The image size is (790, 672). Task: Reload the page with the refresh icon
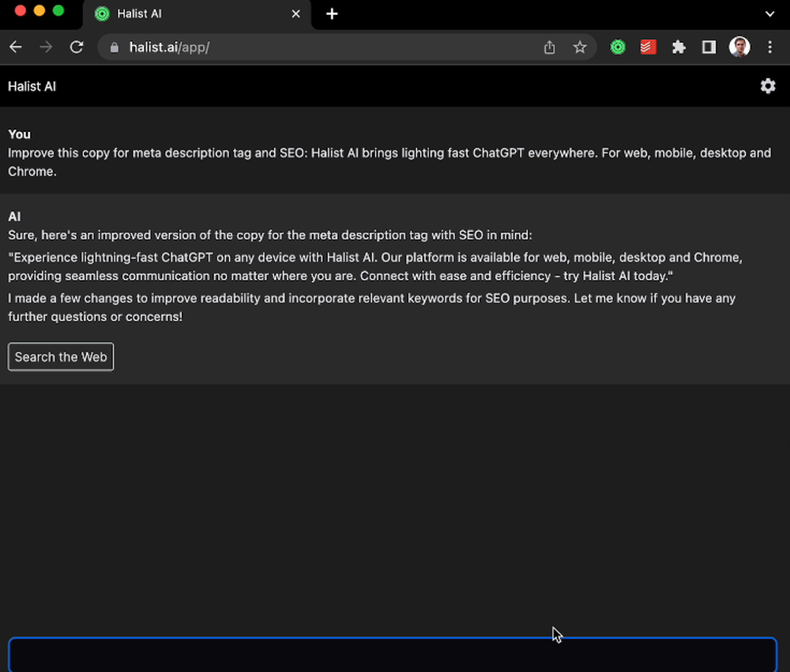(76, 47)
